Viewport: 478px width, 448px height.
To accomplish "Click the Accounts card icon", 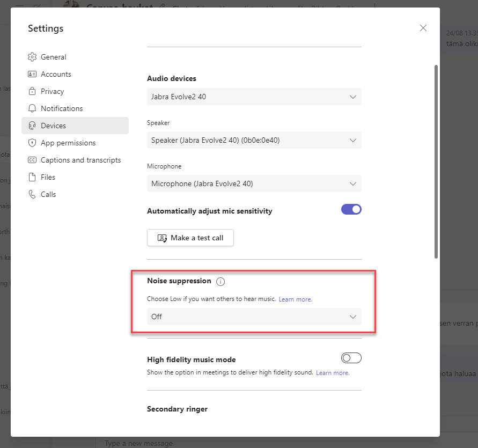I will coord(32,74).
